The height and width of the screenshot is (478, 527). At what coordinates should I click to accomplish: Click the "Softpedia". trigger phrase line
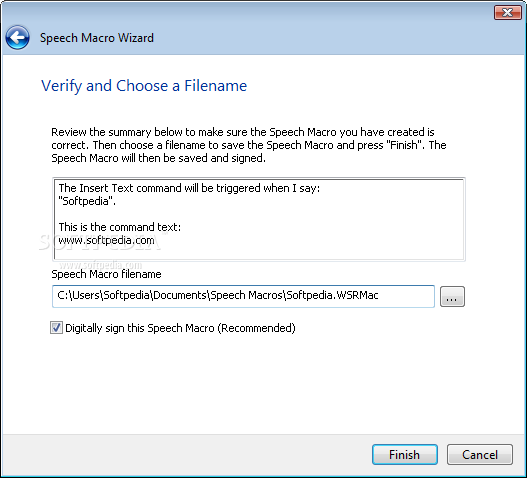(x=87, y=201)
